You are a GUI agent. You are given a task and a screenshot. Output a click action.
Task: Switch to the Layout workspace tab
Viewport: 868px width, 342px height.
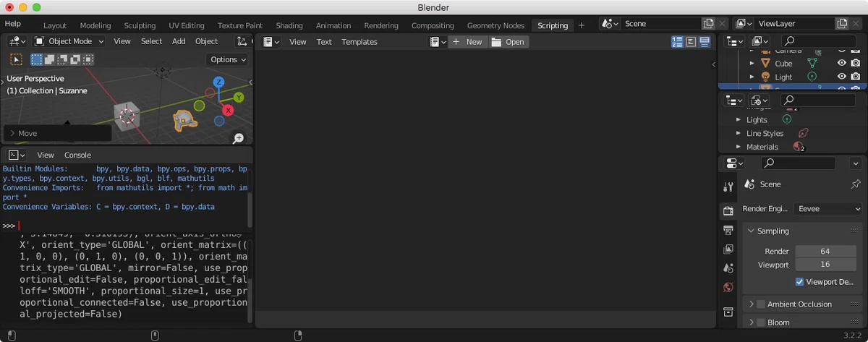(x=55, y=25)
